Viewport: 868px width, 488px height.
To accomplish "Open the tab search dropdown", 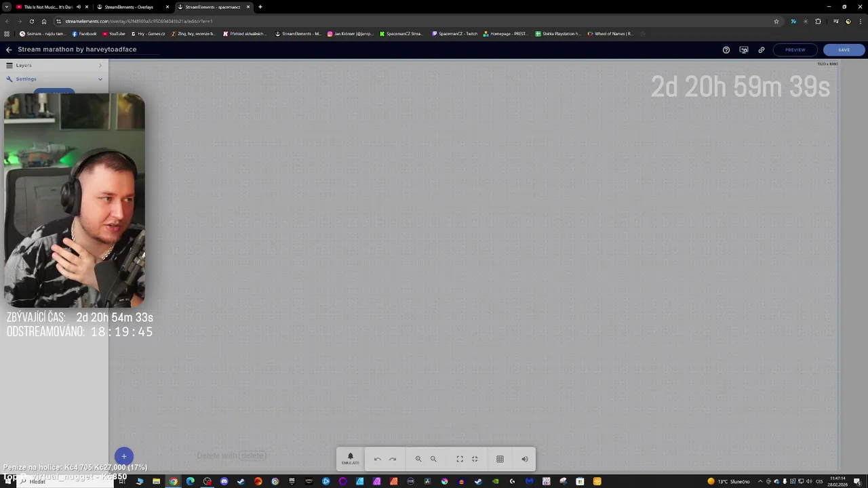I will coord(6,7).
